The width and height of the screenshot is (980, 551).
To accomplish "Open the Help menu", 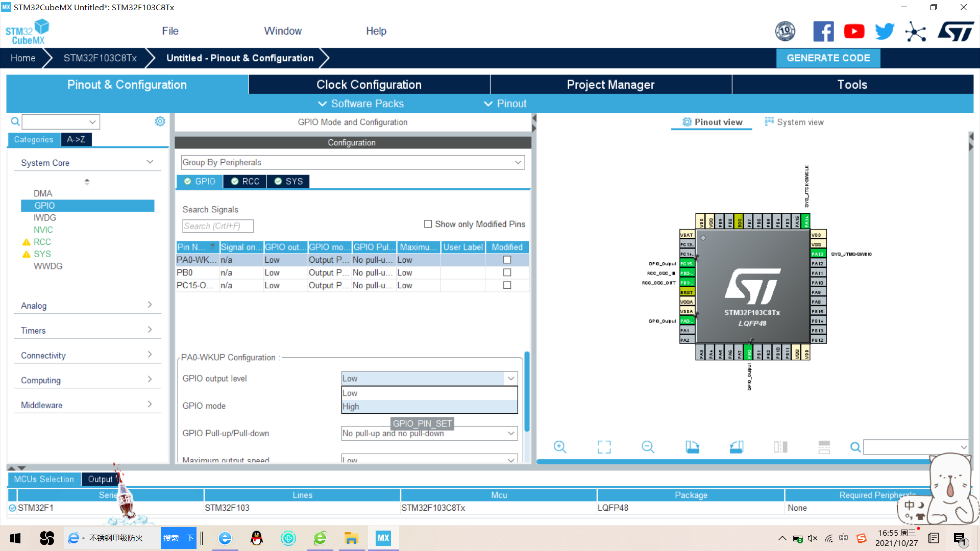I will click(376, 31).
